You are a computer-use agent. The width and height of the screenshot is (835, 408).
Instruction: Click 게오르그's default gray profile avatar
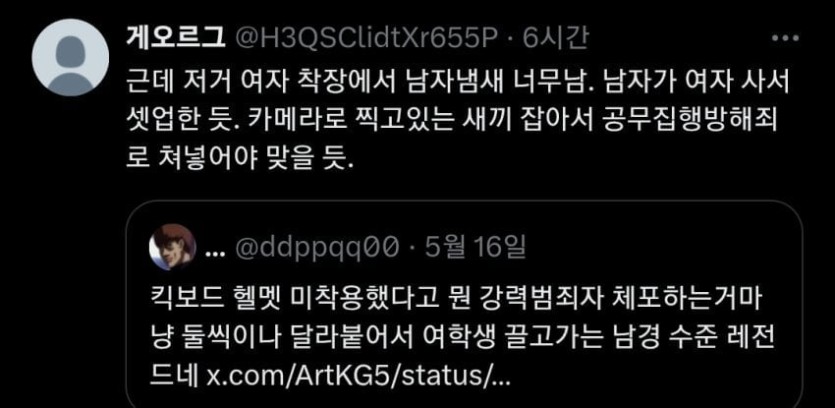70,58
